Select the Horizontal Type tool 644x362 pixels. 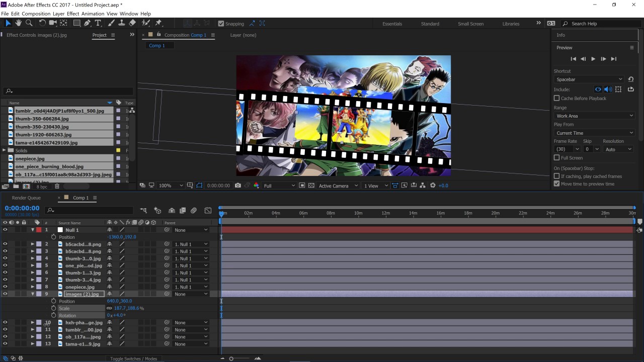98,23
